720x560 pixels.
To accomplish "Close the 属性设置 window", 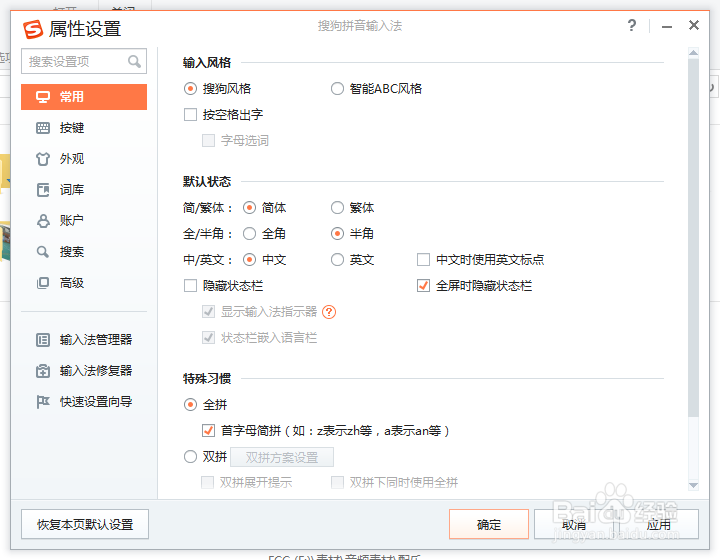I will [x=694, y=25].
